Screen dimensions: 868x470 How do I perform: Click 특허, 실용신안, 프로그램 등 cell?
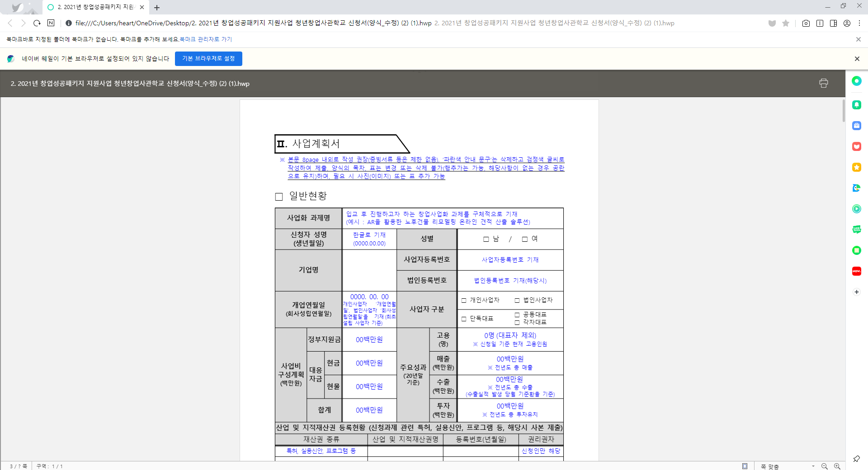coord(321,451)
